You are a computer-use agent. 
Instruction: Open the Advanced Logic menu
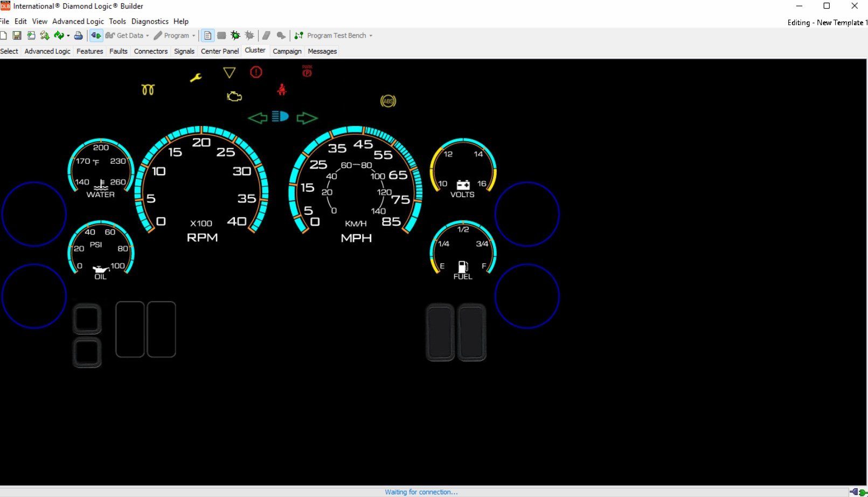click(x=78, y=21)
